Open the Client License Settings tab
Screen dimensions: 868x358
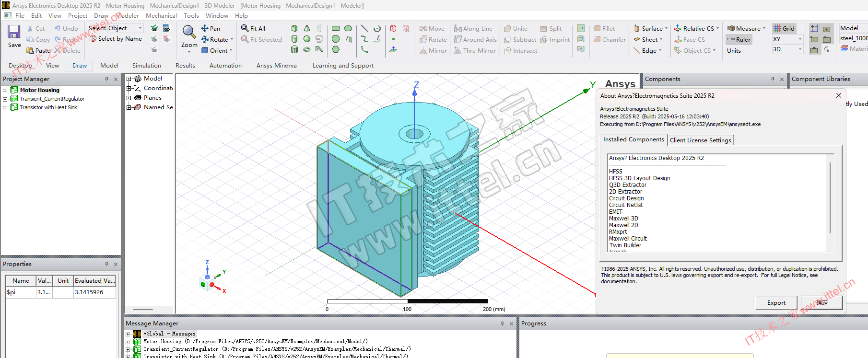pos(700,140)
